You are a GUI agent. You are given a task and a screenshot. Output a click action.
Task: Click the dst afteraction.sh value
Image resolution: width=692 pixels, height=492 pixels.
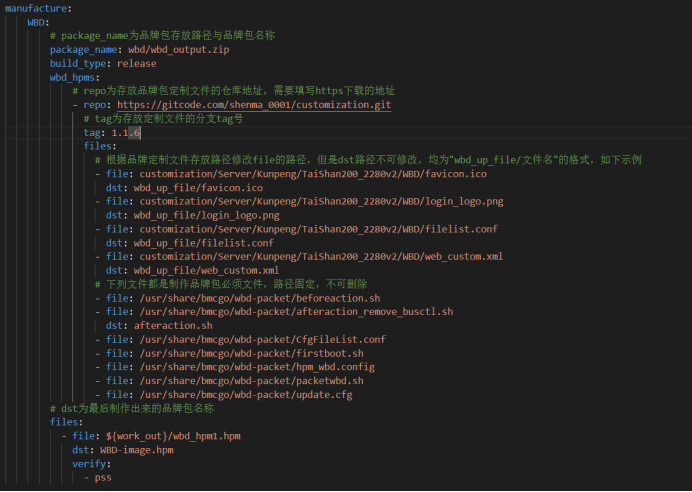[173, 325]
